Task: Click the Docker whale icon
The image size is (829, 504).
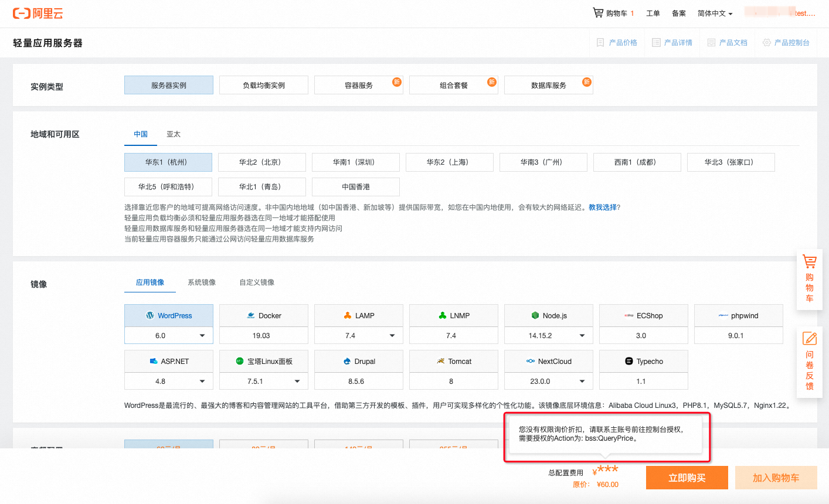Action: (251, 315)
